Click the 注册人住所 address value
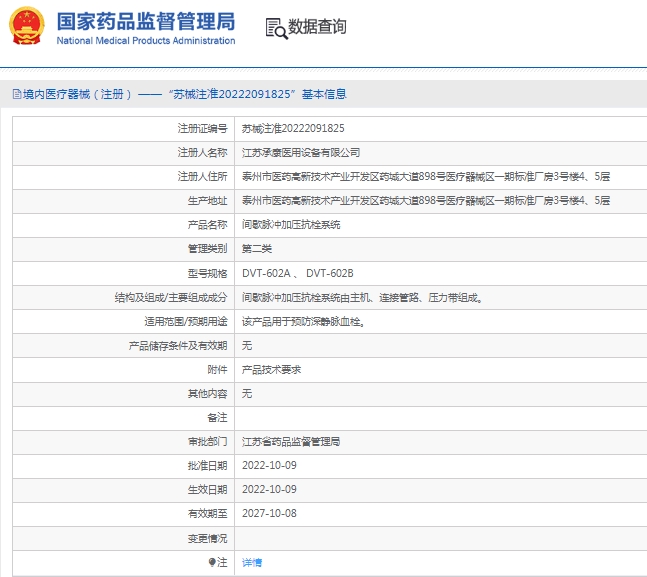Screen dimensions: 647x577 point(426,177)
